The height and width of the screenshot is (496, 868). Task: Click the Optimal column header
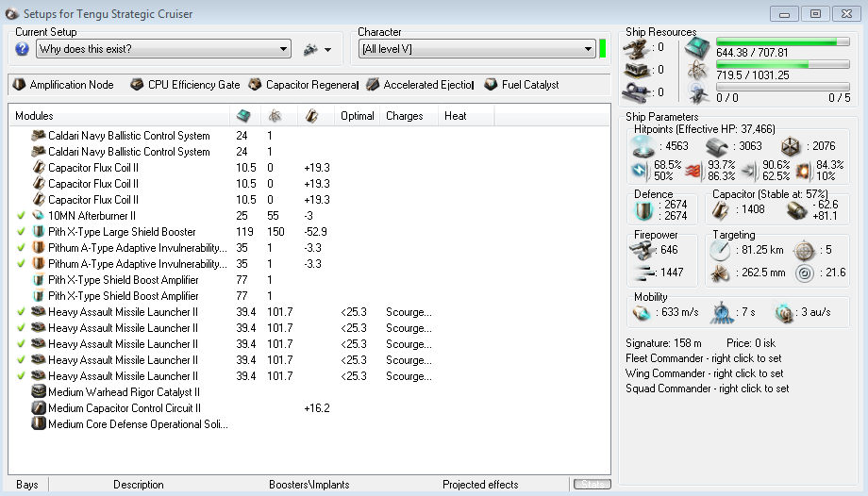357,116
